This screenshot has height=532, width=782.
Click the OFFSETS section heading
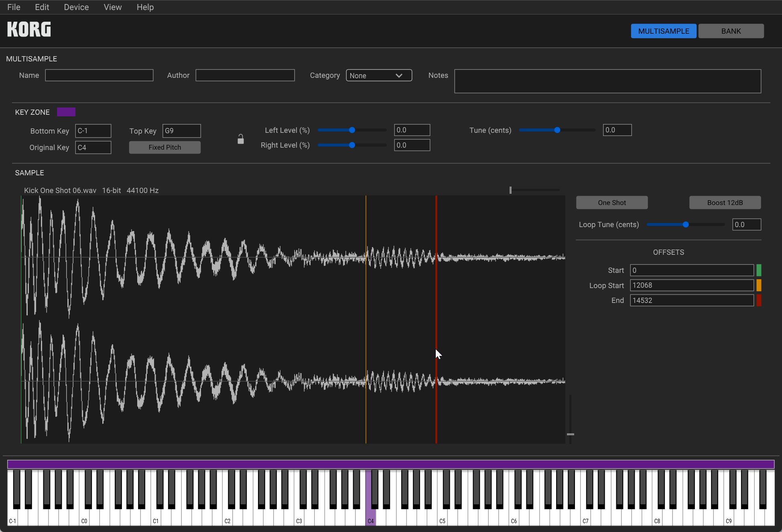pos(668,252)
